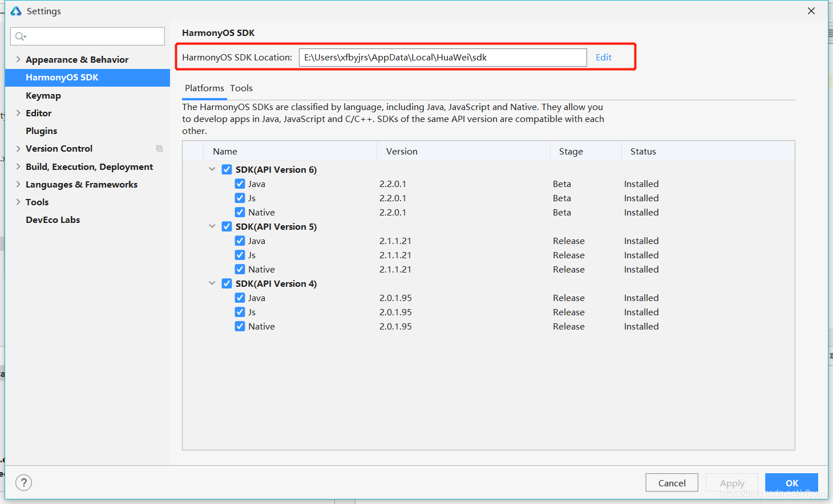Open the Keymap settings page
Viewport: 833px width, 504px height.
click(43, 95)
